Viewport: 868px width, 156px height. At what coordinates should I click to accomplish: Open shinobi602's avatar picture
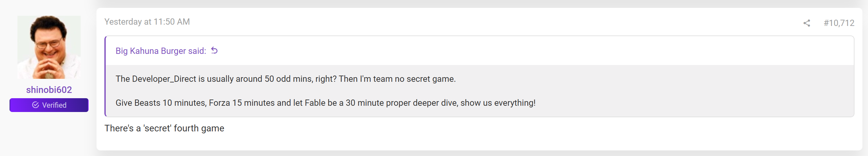click(x=49, y=47)
